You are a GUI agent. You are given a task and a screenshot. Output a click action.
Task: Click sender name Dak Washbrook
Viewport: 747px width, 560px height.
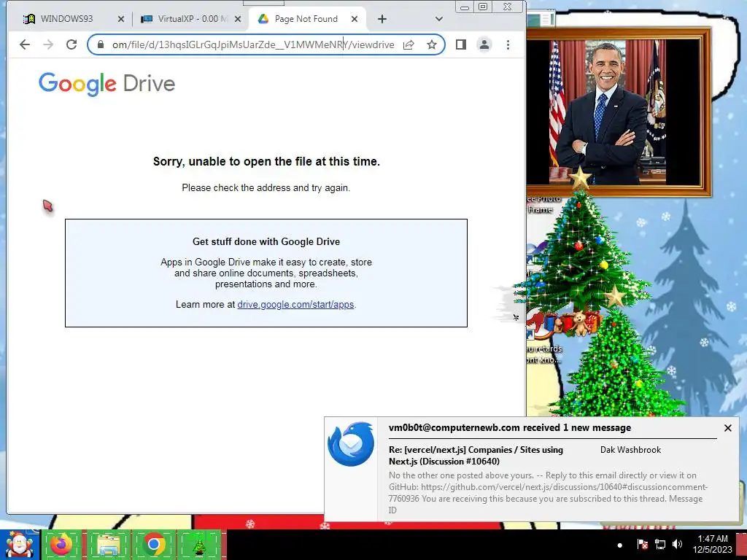coord(630,450)
